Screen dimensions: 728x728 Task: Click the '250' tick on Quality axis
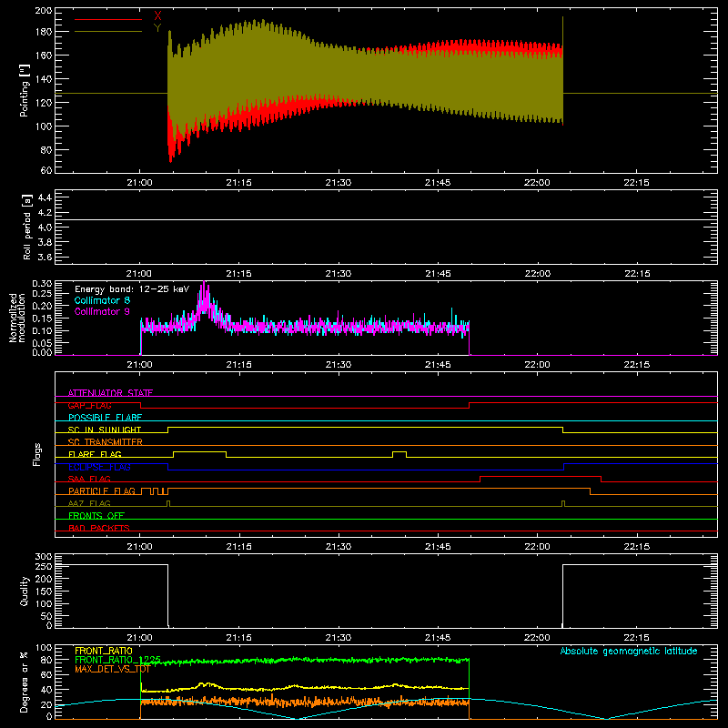click(x=44, y=567)
